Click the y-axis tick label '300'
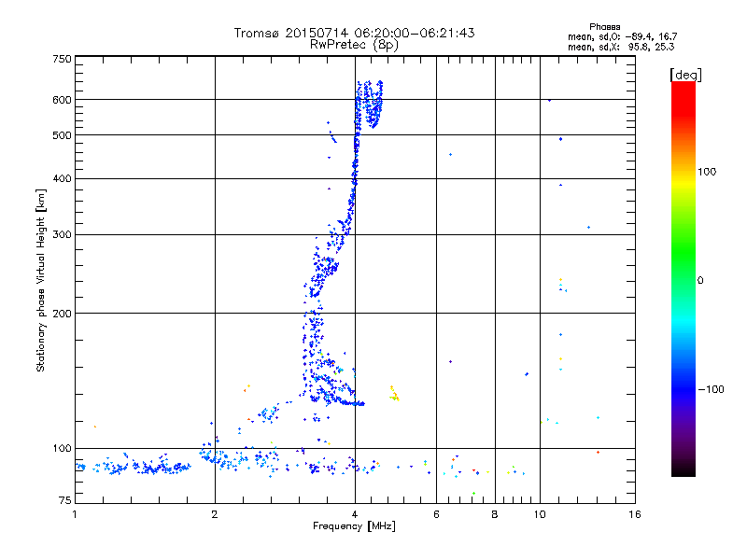The height and width of the screenshot is (560, 747). coord(62,235)
